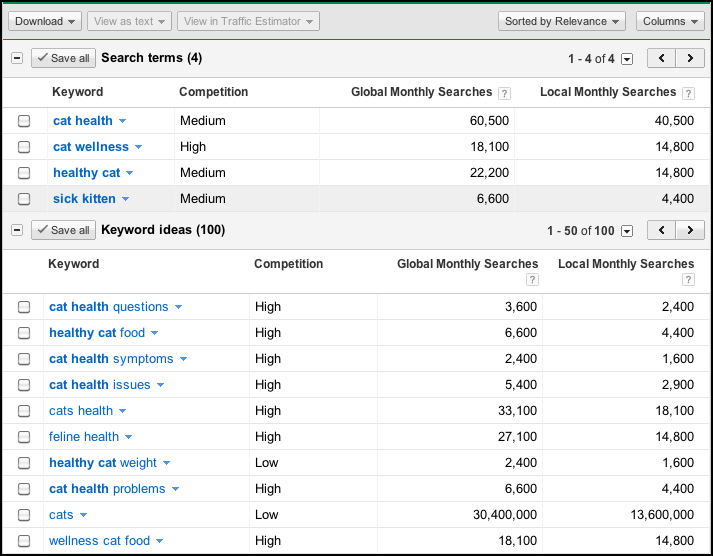Open help for Local Monthly Searches in Keyword ideas
The height and width of the screenshot is (556, 713).
(x=688, y=280)
